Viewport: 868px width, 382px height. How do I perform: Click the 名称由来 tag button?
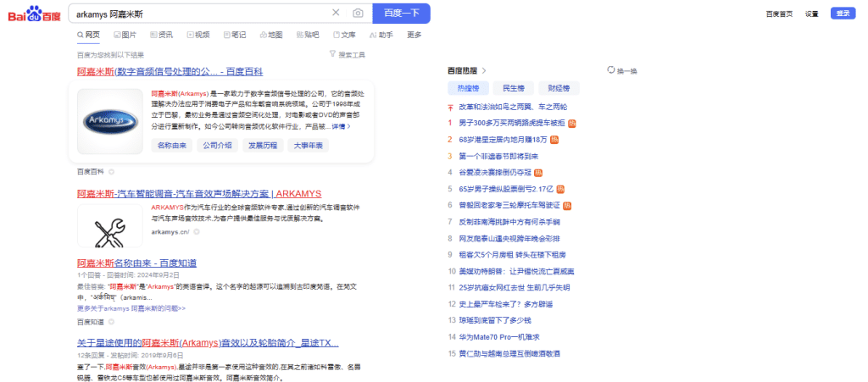(x=171, y=146)
